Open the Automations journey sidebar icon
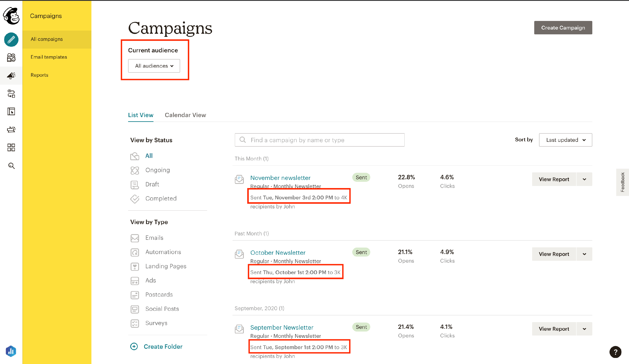Screen dimensions: 629x364 point(11,94)
